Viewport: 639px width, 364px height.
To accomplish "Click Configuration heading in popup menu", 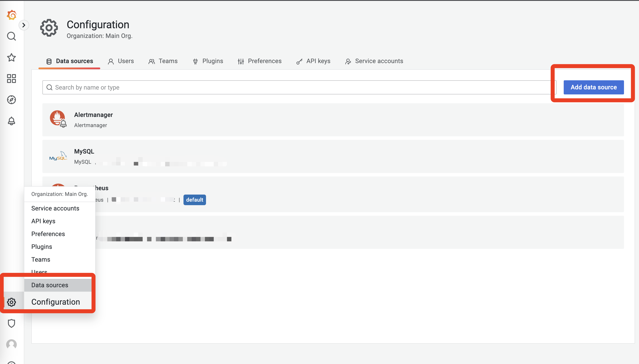I will pyautogui.click(x=56, y=302).
